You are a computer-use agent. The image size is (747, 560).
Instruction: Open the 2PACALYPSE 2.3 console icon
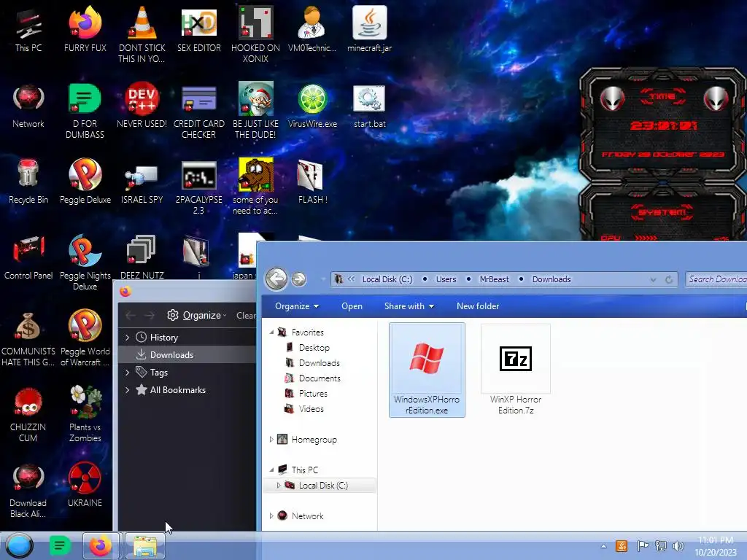(x=198, y=187)
